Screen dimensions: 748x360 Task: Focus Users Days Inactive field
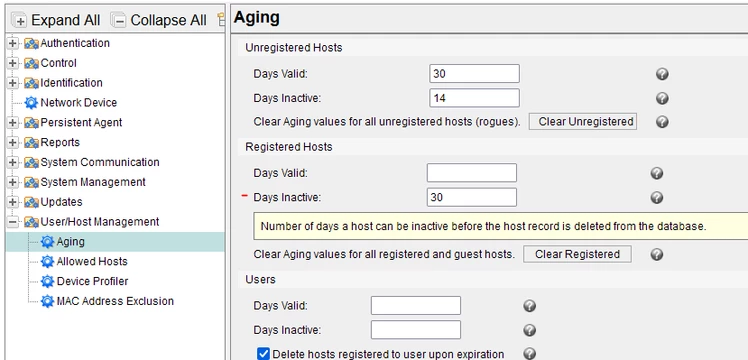416,330
